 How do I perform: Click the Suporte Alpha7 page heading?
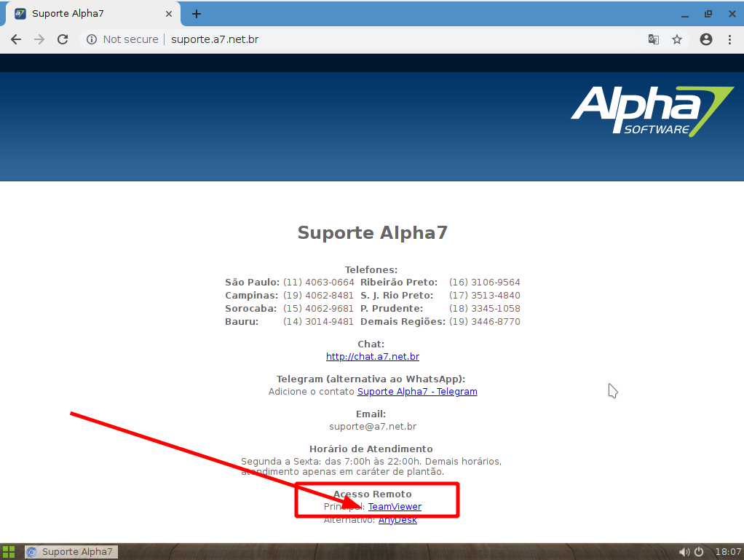[373, 232]
